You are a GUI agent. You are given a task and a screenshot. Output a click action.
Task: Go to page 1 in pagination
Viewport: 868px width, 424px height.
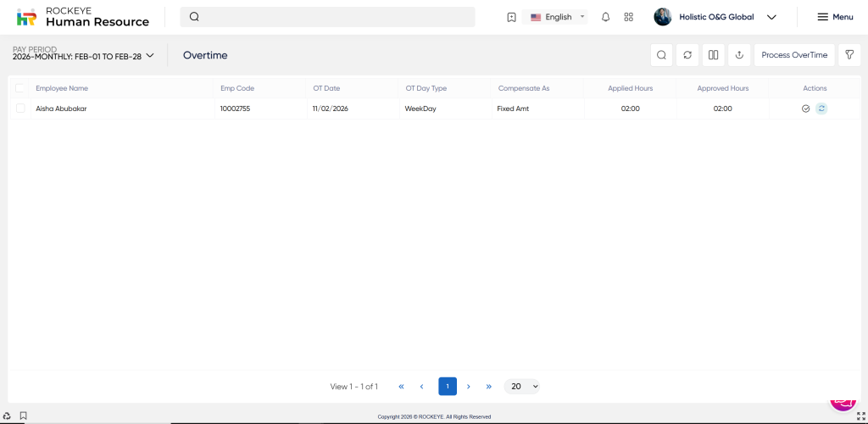[448, 387]
